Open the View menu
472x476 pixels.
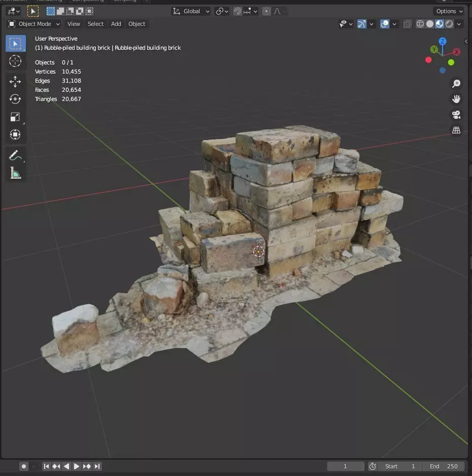click(74, 24)
